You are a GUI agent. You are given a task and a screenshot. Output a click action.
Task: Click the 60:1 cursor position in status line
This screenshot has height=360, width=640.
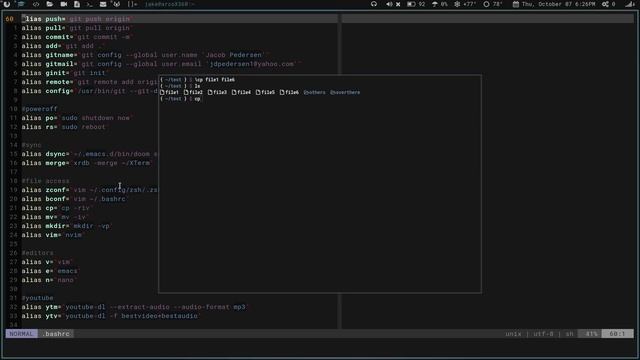[617, 334]
